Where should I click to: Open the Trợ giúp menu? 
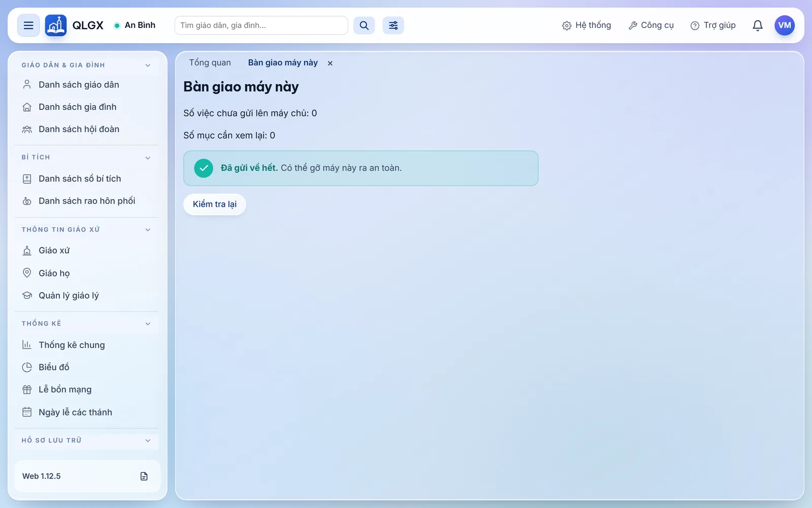(713, 25)
